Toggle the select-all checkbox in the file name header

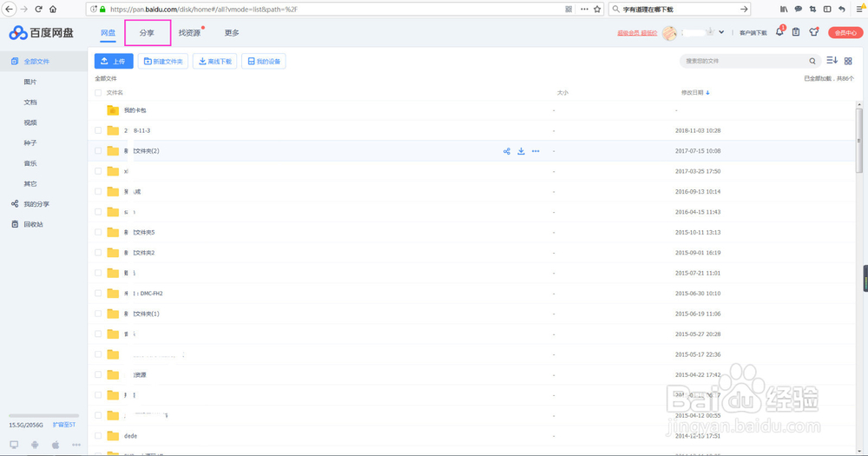point(98,93)
